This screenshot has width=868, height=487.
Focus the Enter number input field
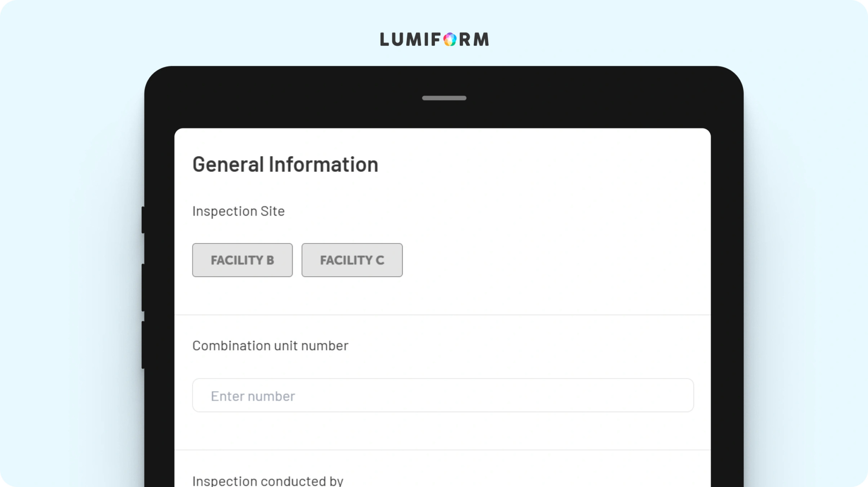[443, 395]
